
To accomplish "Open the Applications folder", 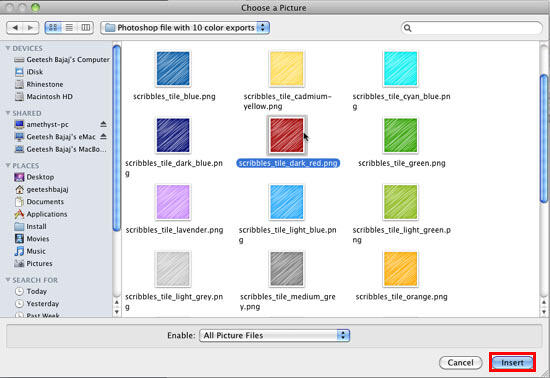I will (41, 214).
